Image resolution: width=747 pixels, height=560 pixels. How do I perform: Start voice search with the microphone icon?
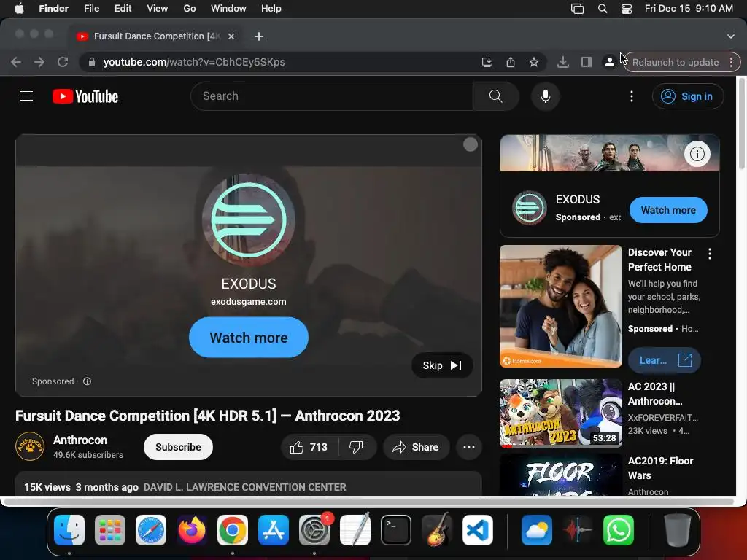pyautogui.click(x=546, y=96)
